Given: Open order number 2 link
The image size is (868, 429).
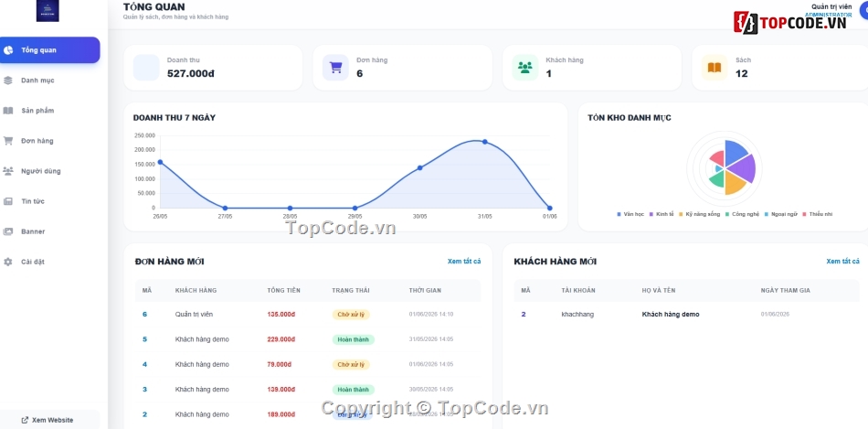Looking at the screenshot, I should pyautogui.click(x=145, y=414).
